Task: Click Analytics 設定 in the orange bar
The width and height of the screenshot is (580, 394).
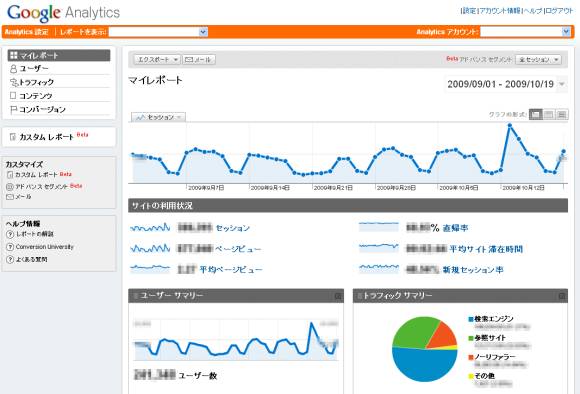Action: [x=27, y=32]
